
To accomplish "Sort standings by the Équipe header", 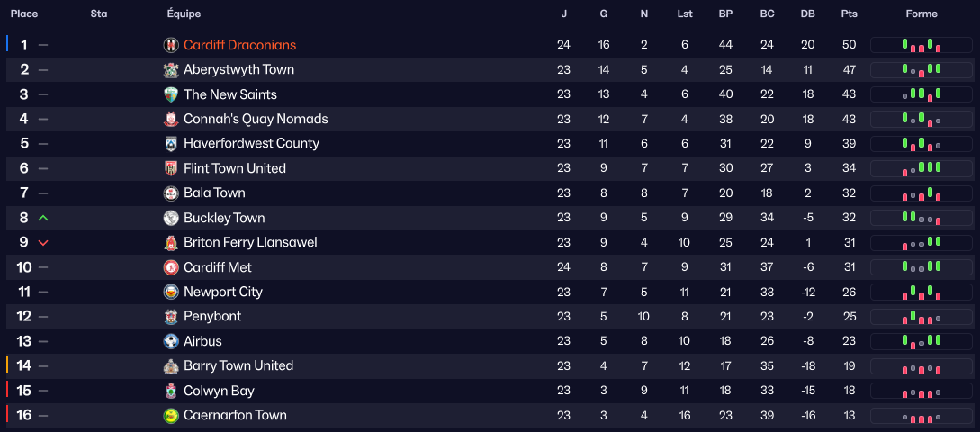I will (x=184, y=13).
